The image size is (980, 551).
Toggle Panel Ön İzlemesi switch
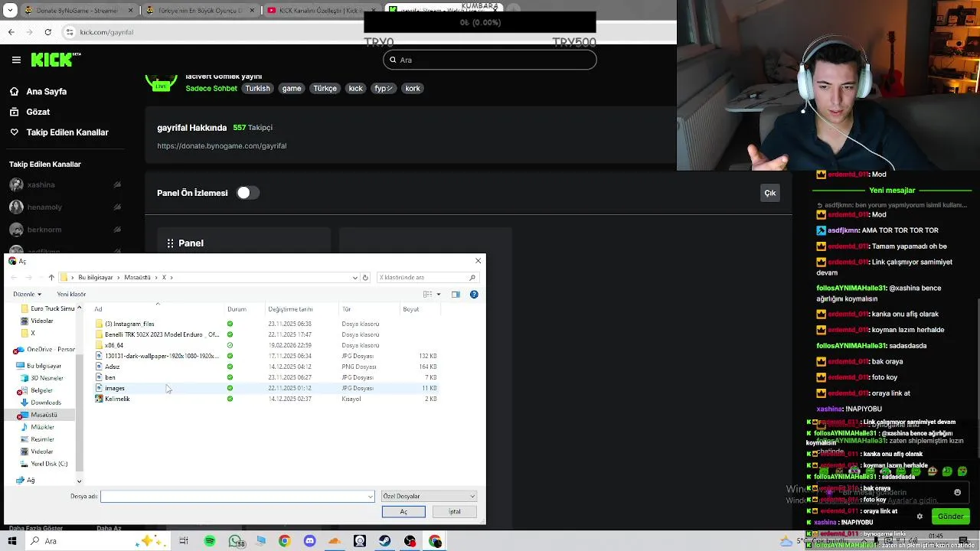[247, 193]
